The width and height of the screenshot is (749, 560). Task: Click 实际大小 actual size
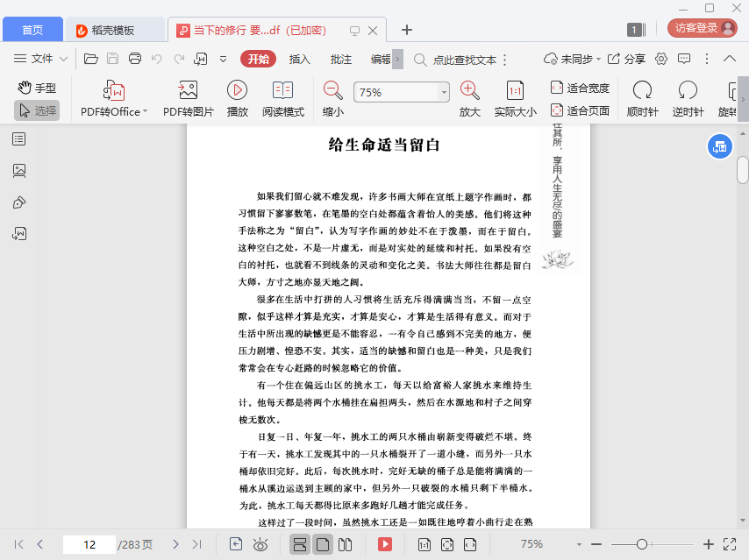click(515, 99)
